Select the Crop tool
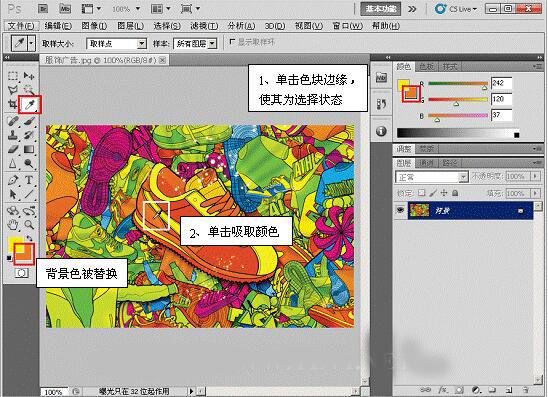 [13, 104]
